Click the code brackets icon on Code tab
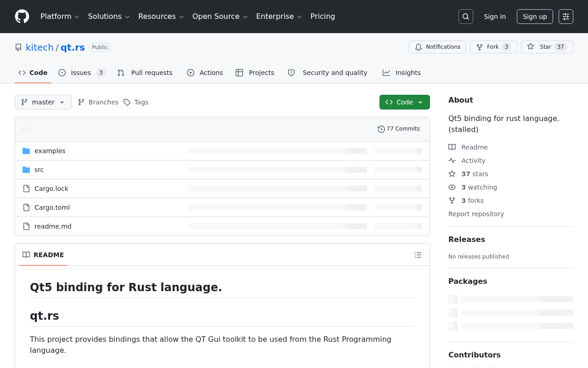 click(x=22, y=73)
